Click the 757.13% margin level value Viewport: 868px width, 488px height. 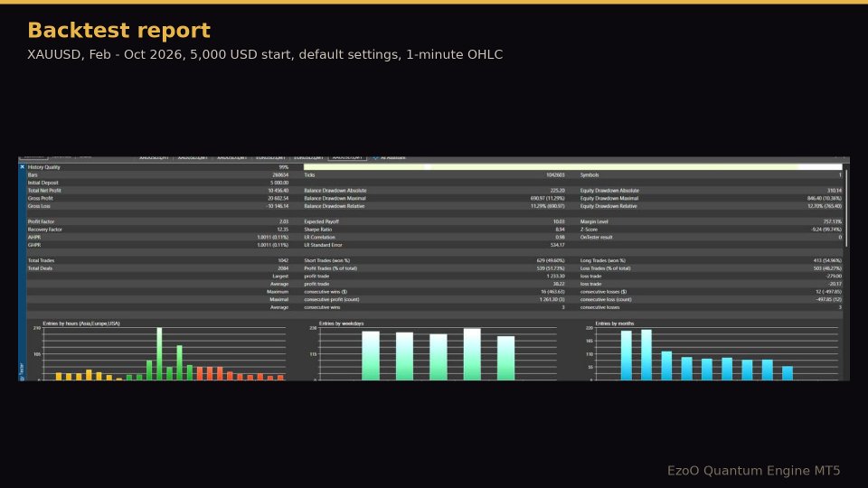pyautogui.click(x=833, y=221)
